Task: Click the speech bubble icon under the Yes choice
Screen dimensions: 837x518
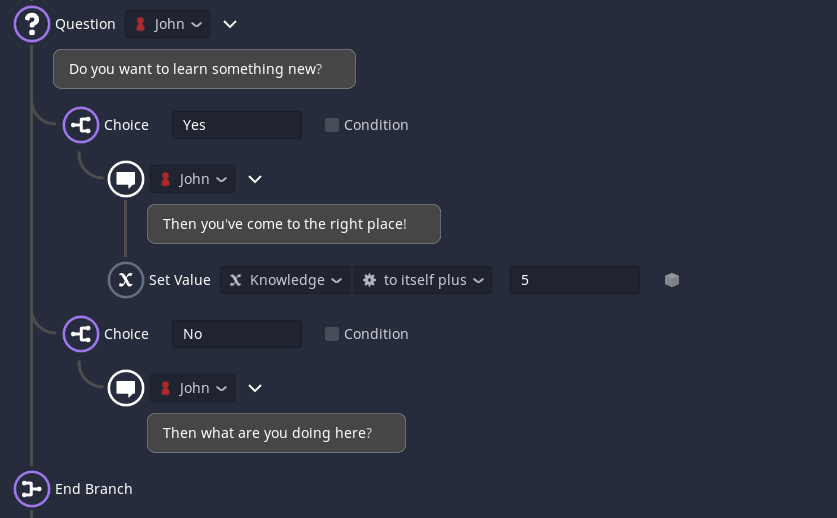Action: [126, 179]
